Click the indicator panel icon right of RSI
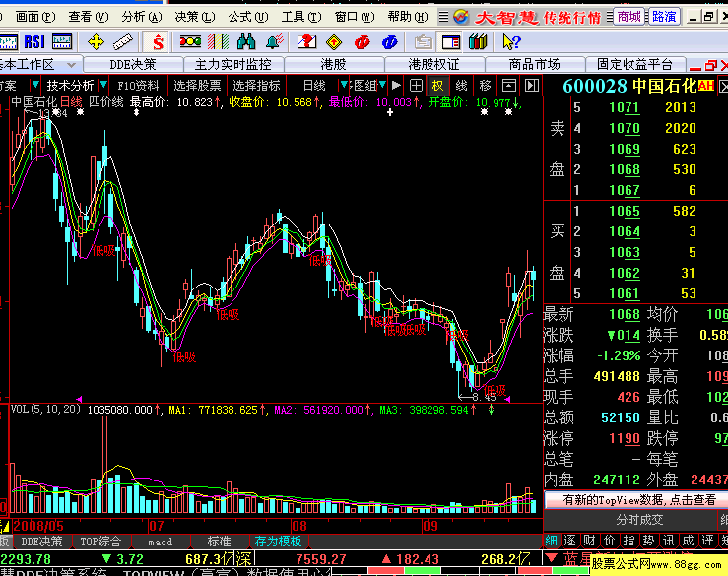The height and width of the screenshot is (576, 728). [62, 42]
